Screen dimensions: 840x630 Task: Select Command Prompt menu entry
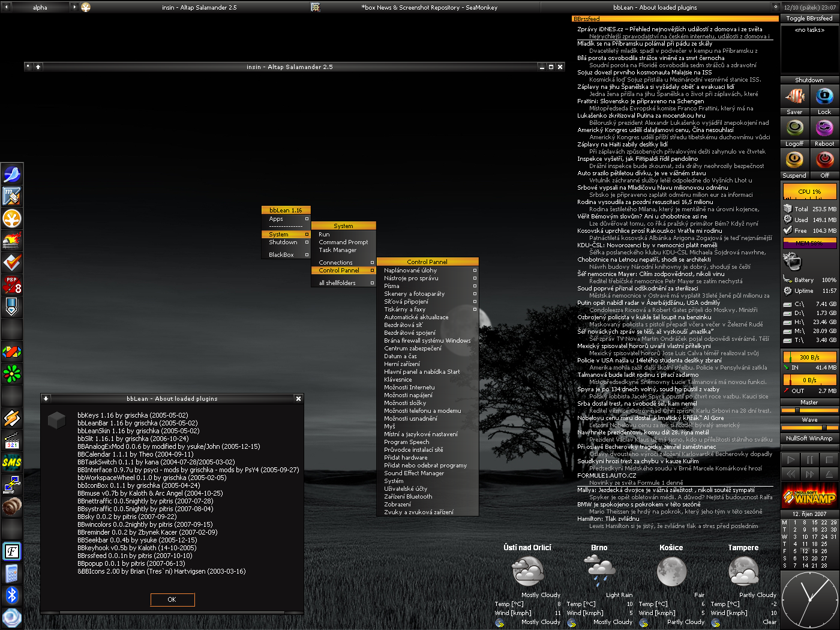coord(343,242)
